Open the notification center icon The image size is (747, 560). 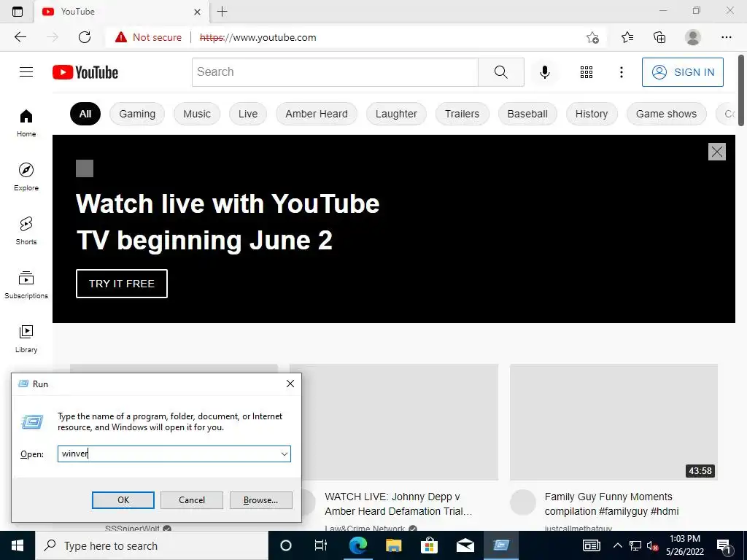(x=724, y=545)
